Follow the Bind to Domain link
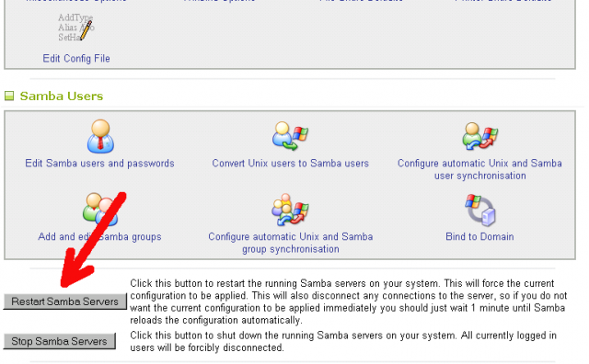Screen dimensions: 589x364 pyautogui.click(x=479, y=237)
